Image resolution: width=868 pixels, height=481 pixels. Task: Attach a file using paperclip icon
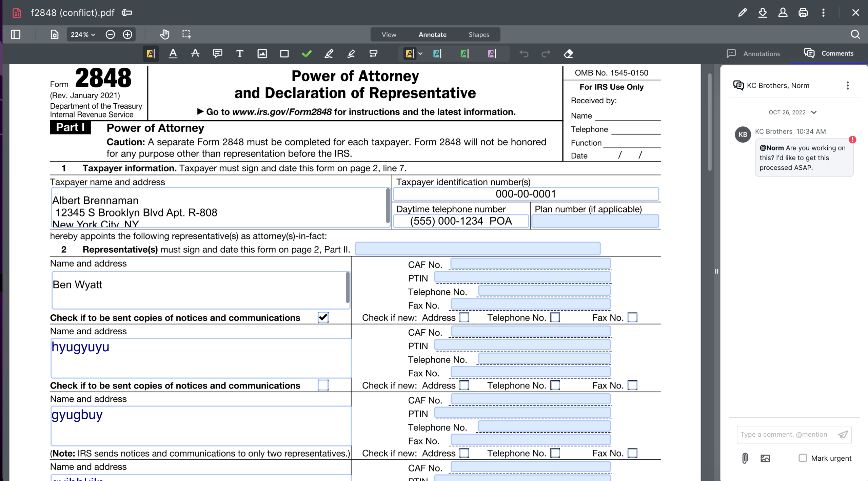[745, 458]
